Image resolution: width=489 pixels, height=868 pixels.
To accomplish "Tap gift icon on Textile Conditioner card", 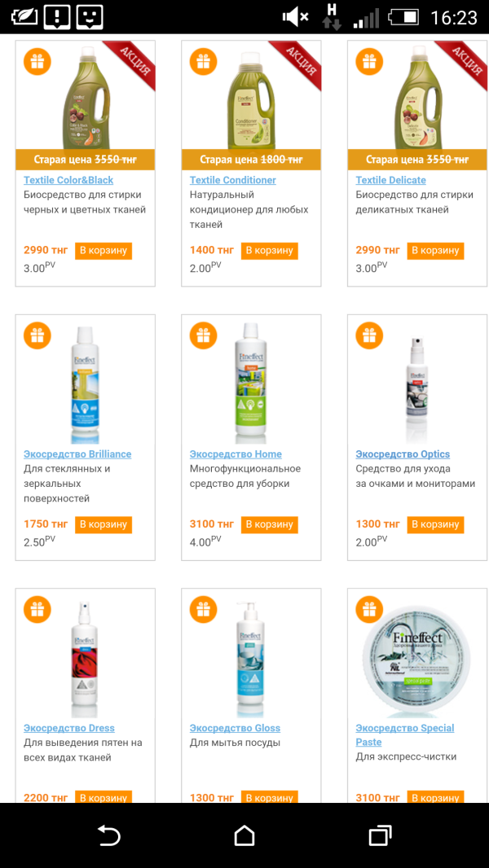I will tap(204, 62).
